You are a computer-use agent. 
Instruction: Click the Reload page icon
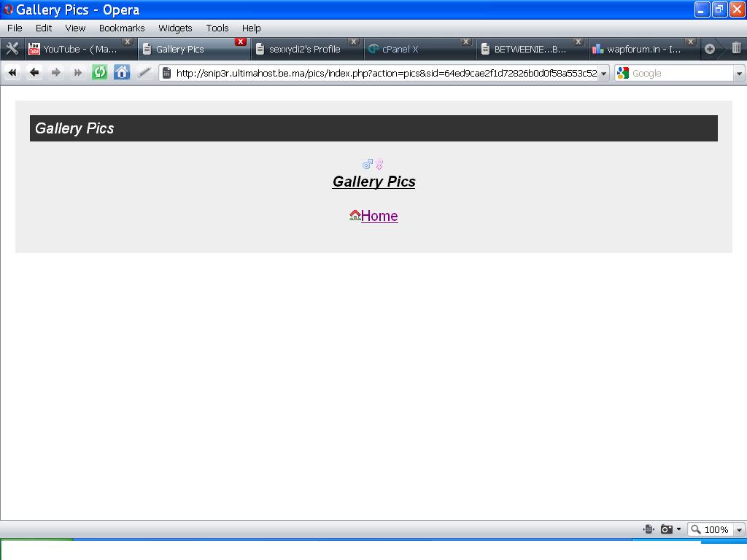pyautogui.click(x=99, y=72)
